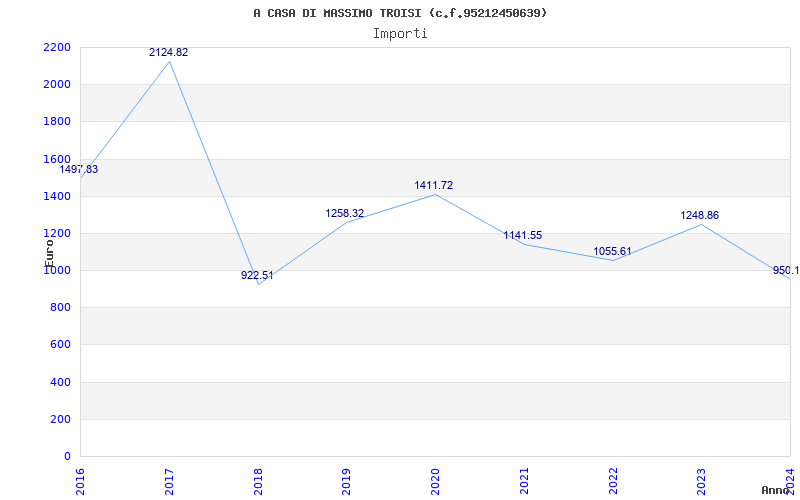Click the 2016 x-axis label
The height and width of the screenshot is (500, 800).
coord(80,481)
